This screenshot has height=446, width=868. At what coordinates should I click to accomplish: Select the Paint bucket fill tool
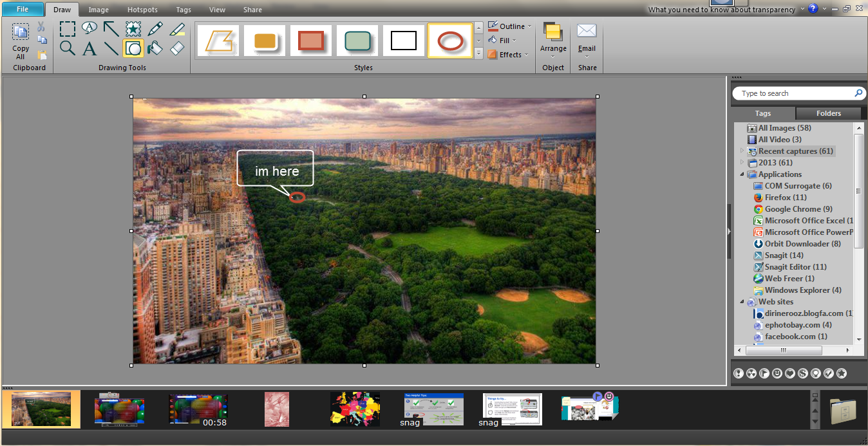155,48
